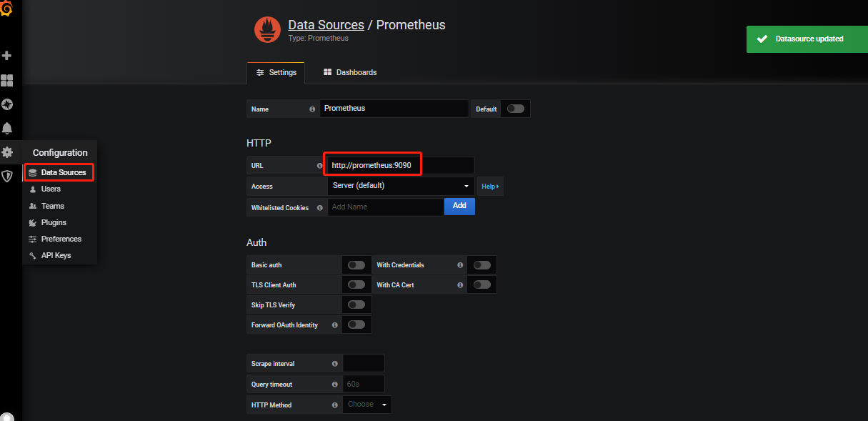Open the Alerting bell icon

pos(7,128)
